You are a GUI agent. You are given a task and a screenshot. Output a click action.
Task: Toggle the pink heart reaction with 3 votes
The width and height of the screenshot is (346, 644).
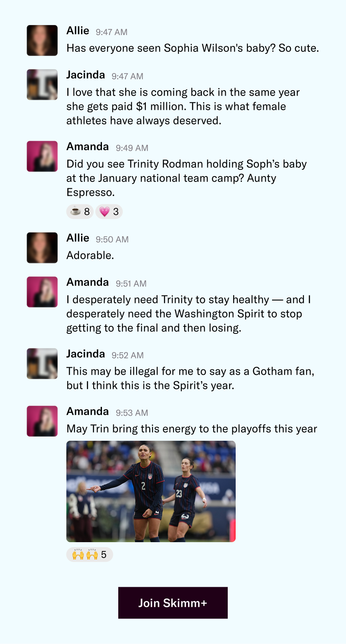(109, 212)
